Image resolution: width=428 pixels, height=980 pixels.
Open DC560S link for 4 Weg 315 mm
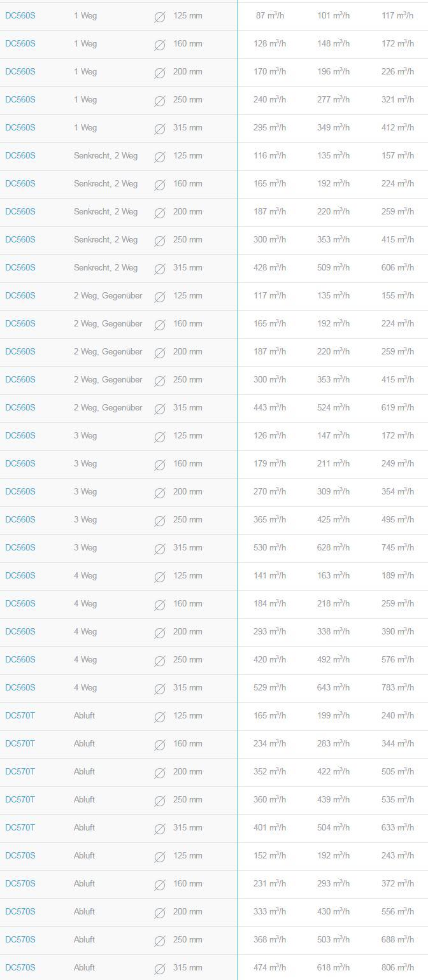tap(20, 687)
